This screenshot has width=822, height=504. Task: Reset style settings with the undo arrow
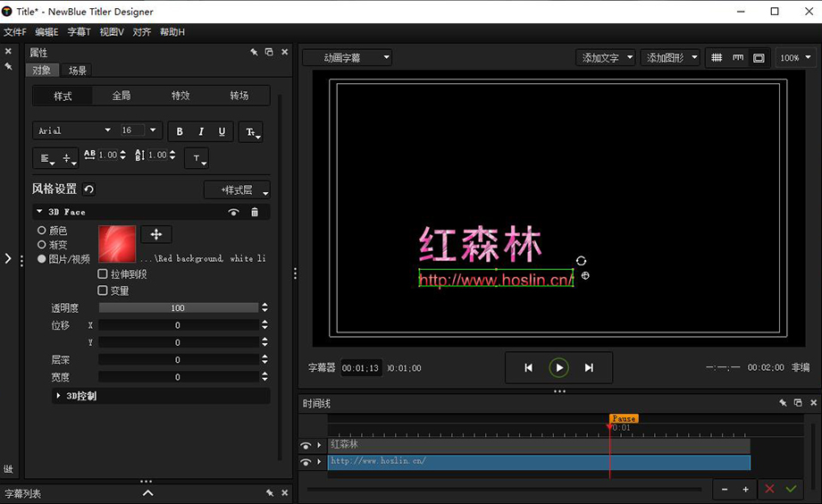tap(88, 189)
